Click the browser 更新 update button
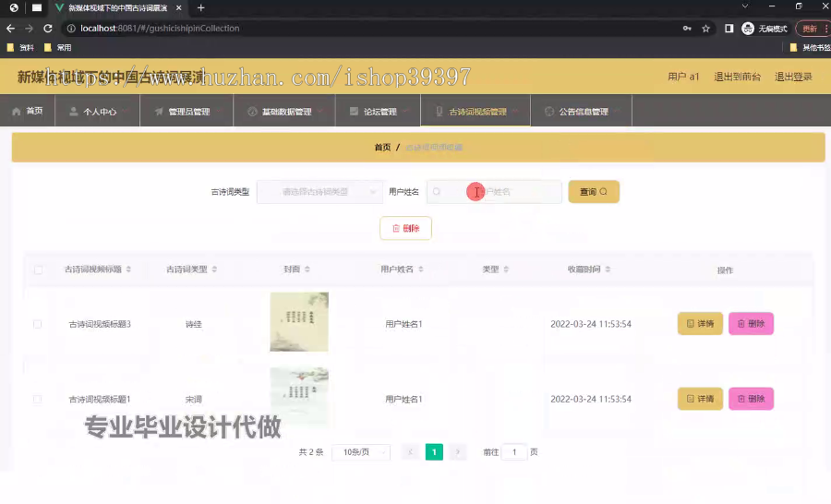The height and width of the screenshot is (504, 831). tap(812, 29)
